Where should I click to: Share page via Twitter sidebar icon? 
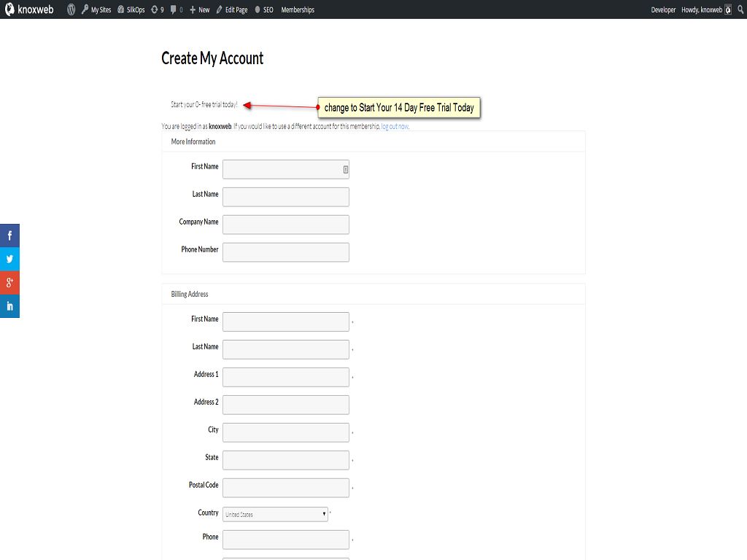coord(9,259)
